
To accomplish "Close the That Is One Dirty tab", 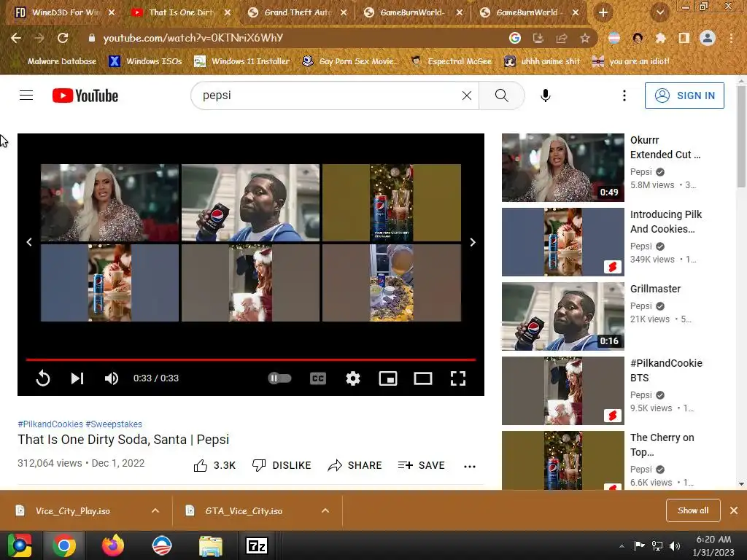I will [228, 12].
